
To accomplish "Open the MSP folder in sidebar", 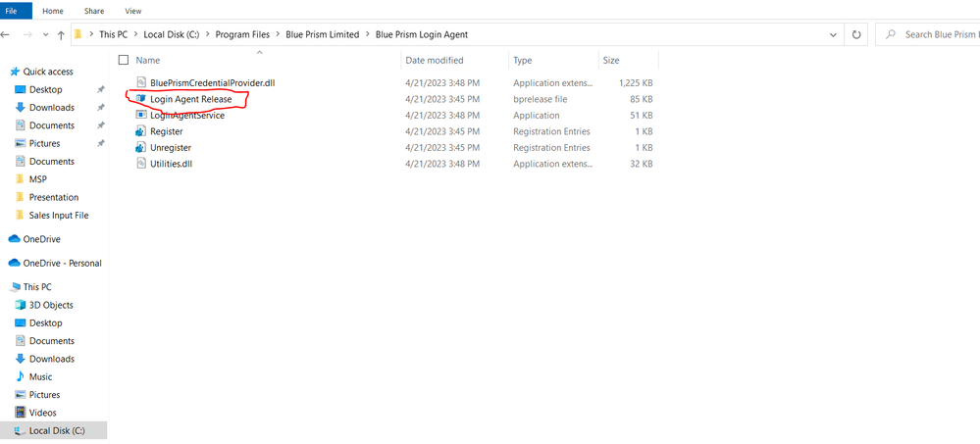I will pyautogui.click(x=38, y=179).
